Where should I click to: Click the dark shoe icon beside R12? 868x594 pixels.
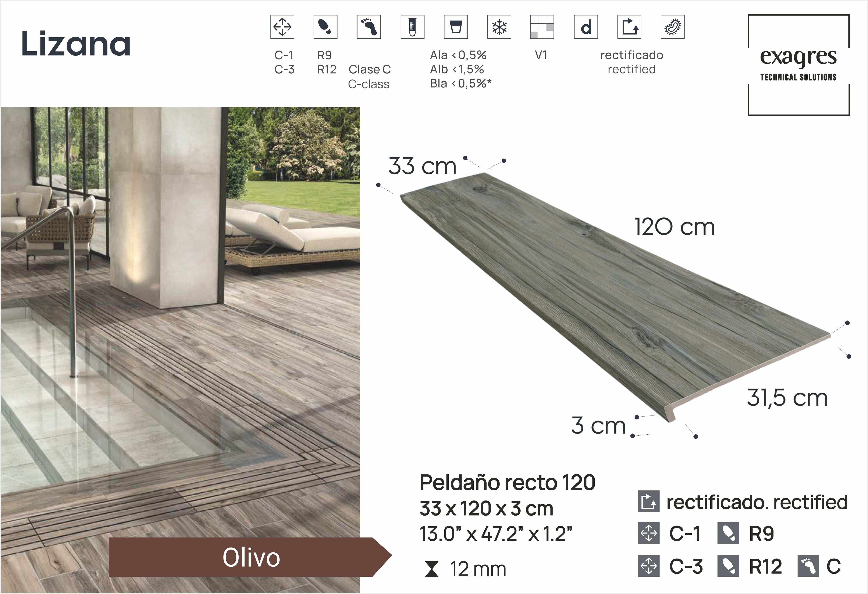[x=728, y=566]
